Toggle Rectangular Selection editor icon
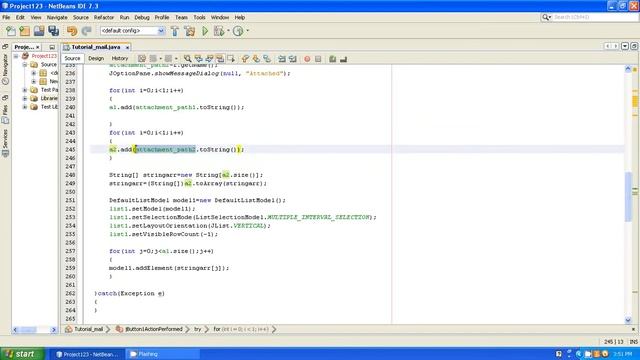This screenshot has width=640, height=360. coord(231,59)
